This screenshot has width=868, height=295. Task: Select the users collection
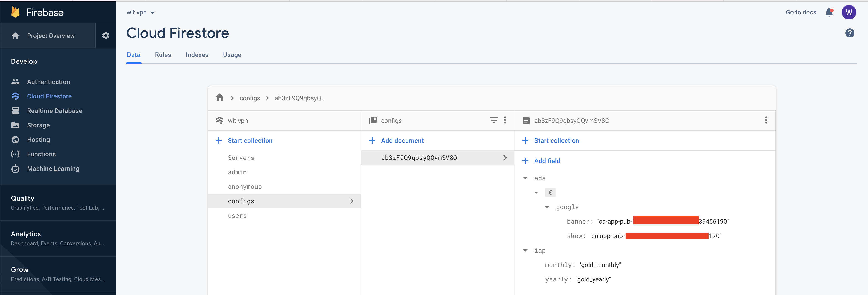pyautogui.click(x=284, y=215)
